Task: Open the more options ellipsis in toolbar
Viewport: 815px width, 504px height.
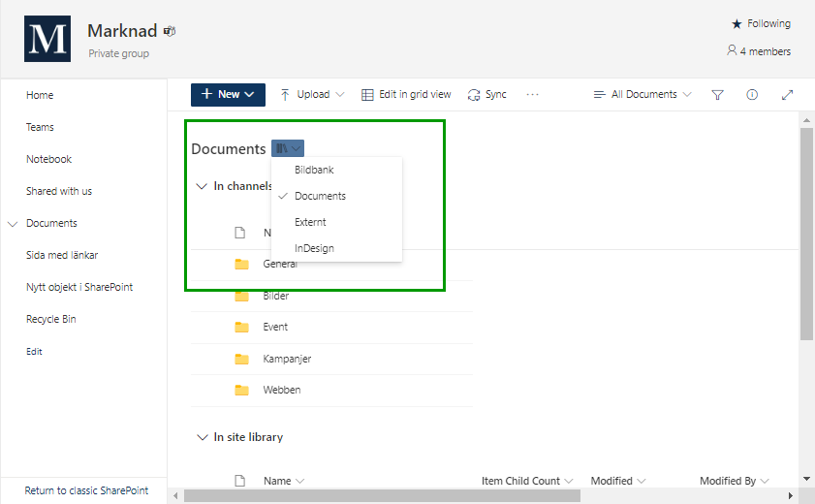Action: click(x=532, y=95)
